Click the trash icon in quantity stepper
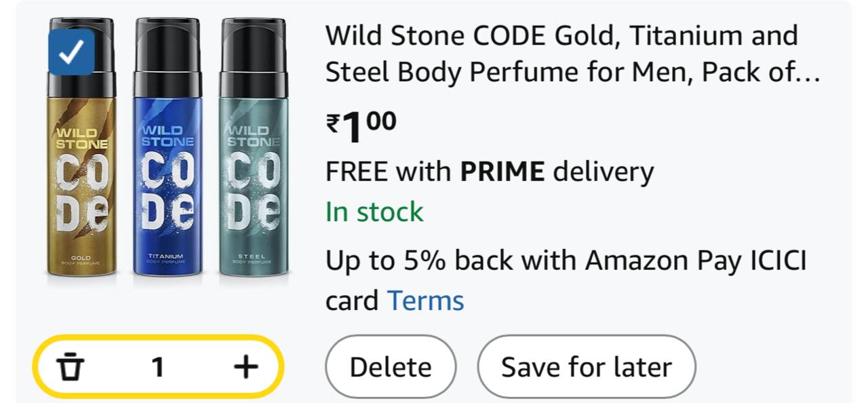The image size is (868, 403). [69, 367]
